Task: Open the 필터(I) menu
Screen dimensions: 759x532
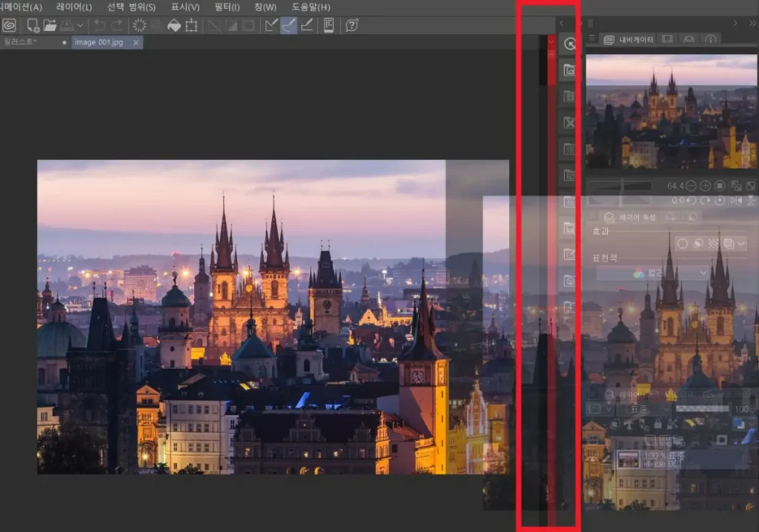Action: (227, 7)
